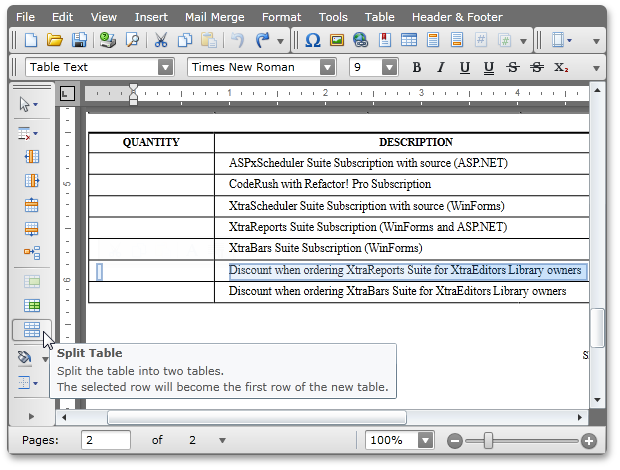
Task: Insert rows above icon
Action: point(32,205)
